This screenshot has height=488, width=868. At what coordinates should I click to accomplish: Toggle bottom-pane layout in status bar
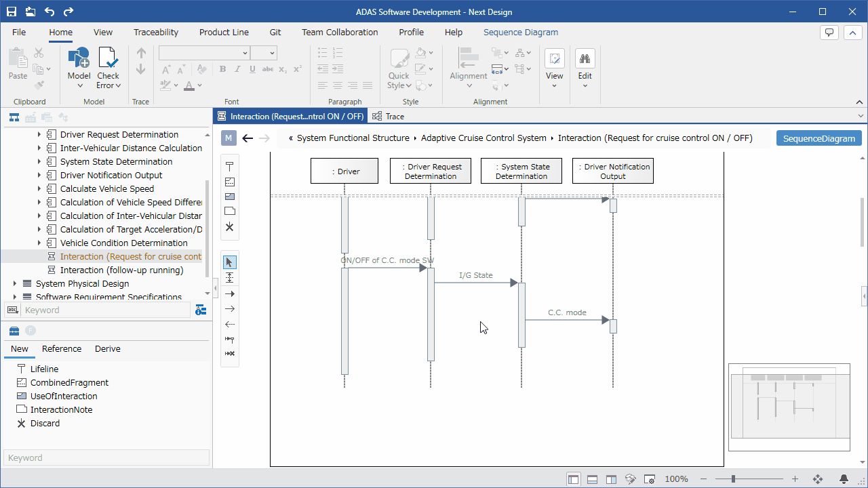(x=592, y=479)
